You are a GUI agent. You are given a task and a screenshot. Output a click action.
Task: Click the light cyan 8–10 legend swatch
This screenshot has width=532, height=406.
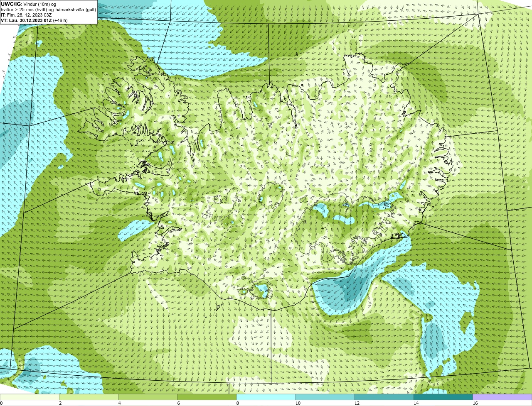tap(266, 397)
